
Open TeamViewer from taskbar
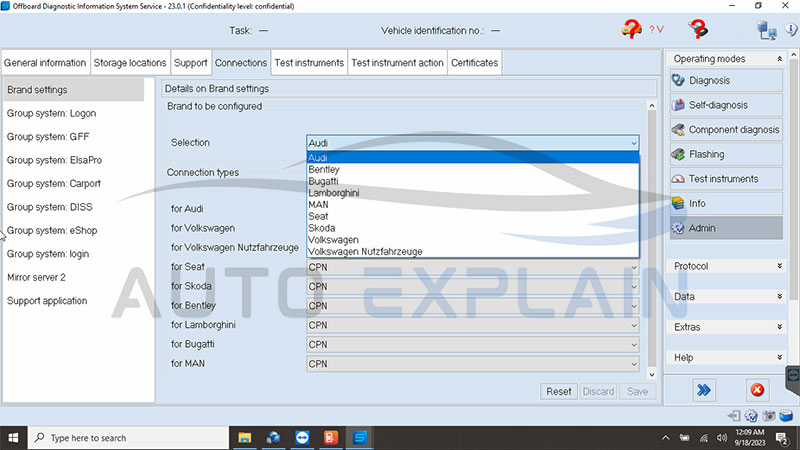point(302,438)
